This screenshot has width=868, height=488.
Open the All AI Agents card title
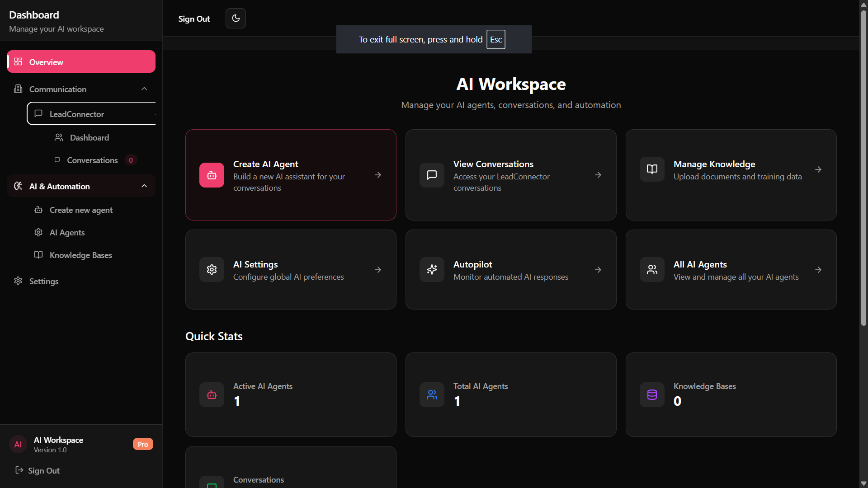click(x=700, y=264)
